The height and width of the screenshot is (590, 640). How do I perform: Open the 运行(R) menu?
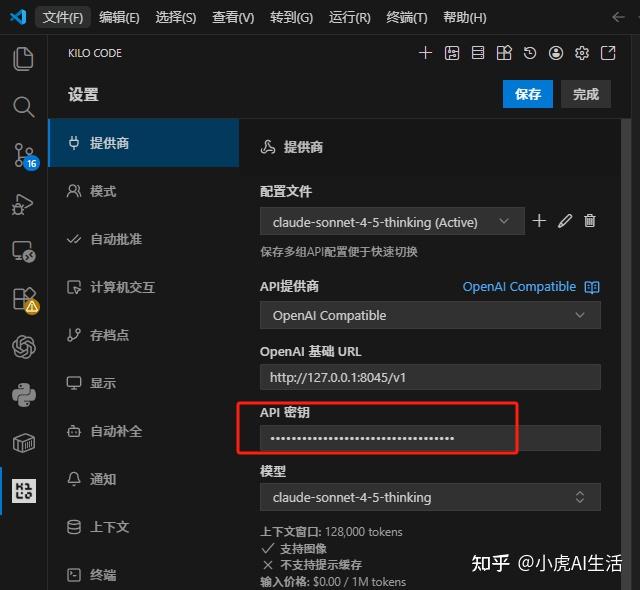point(350,18)
